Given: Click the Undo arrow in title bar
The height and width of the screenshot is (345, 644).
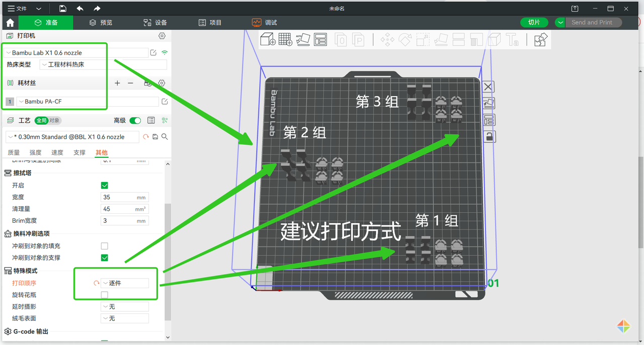Looking at the screenshot, I should [80, 9].
